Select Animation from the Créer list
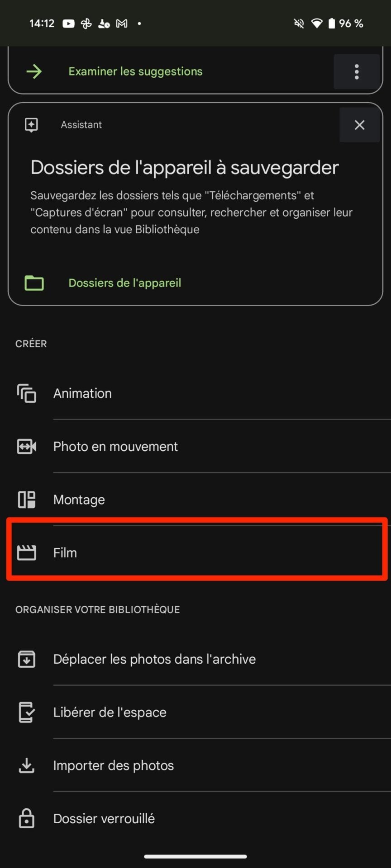The height and width of the screenshot is (868, 391). pos(82,393)
